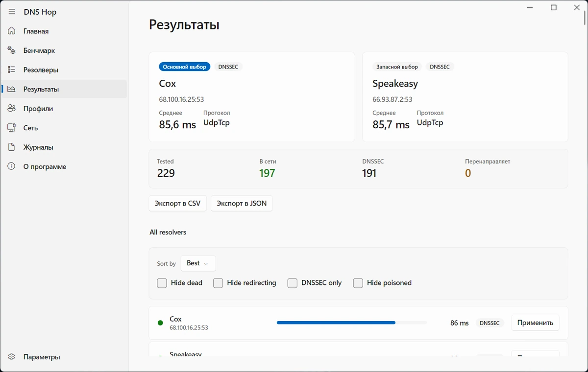
Task: Open the Сеть page
Action: point(64,128)
